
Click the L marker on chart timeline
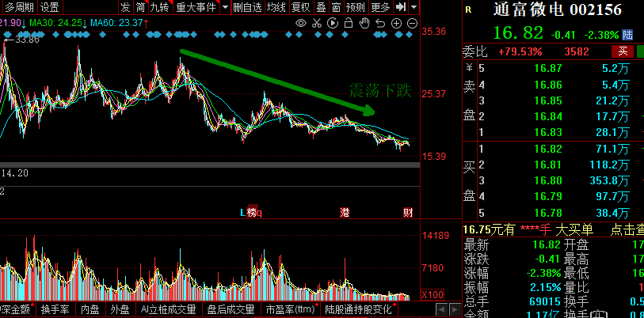point(242,213)
